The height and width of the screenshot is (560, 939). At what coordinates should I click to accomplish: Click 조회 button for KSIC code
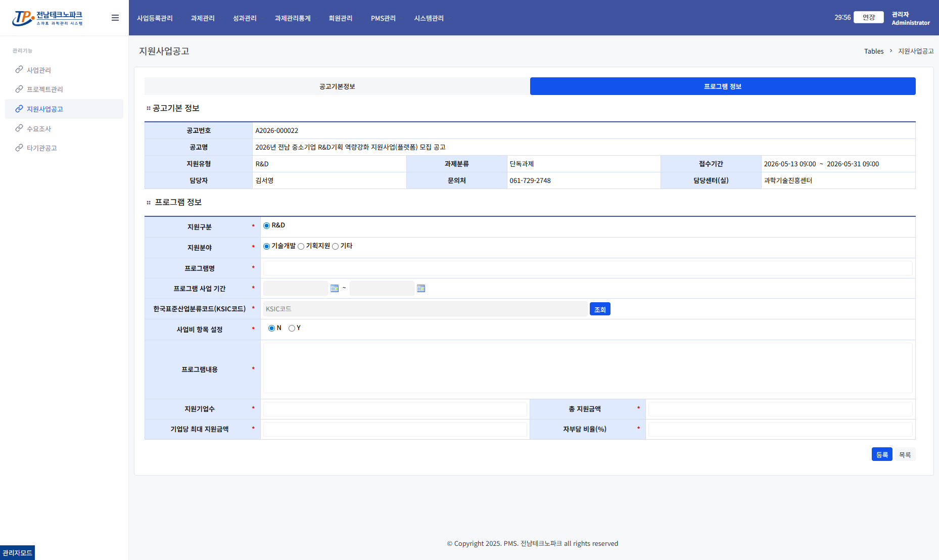pyautogui.click(x=600, y=309)
